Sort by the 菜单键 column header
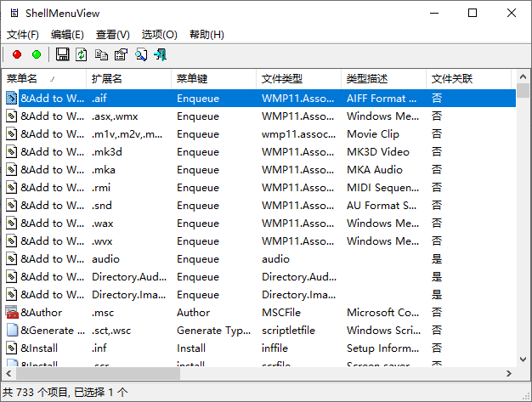Image resolution: width=532 pixels, height=402 pixels. [214, 79]
